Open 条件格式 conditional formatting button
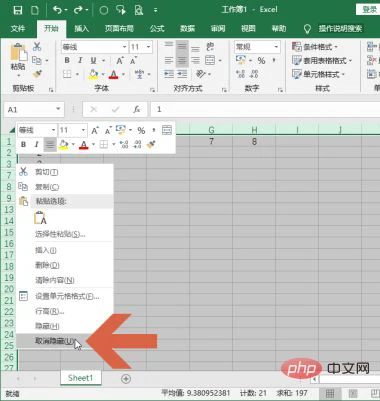Image resolution: width=380 pixels, height=401 pixels. click(315, 47)
